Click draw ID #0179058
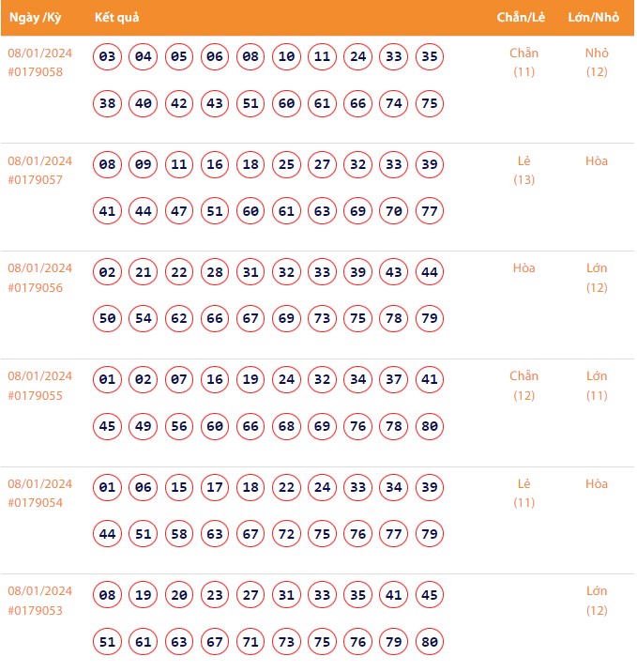 [35, 71]
